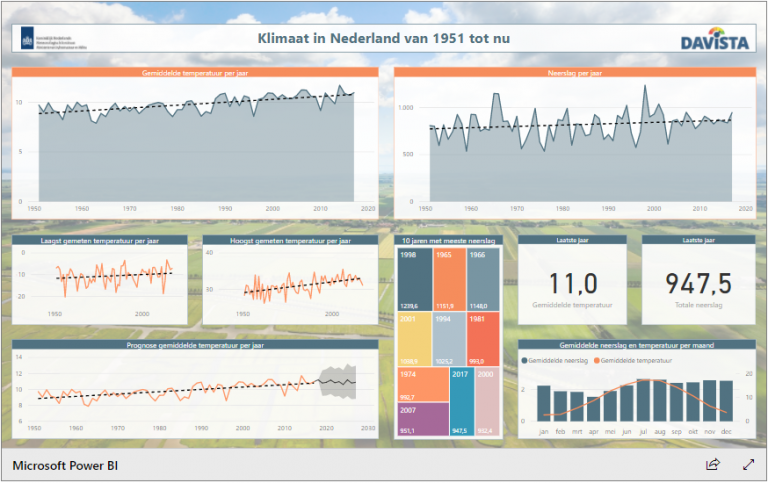Click the jul bar in monthly chart
The height and width of the screenshot is (483, 768).
(643, 400)
